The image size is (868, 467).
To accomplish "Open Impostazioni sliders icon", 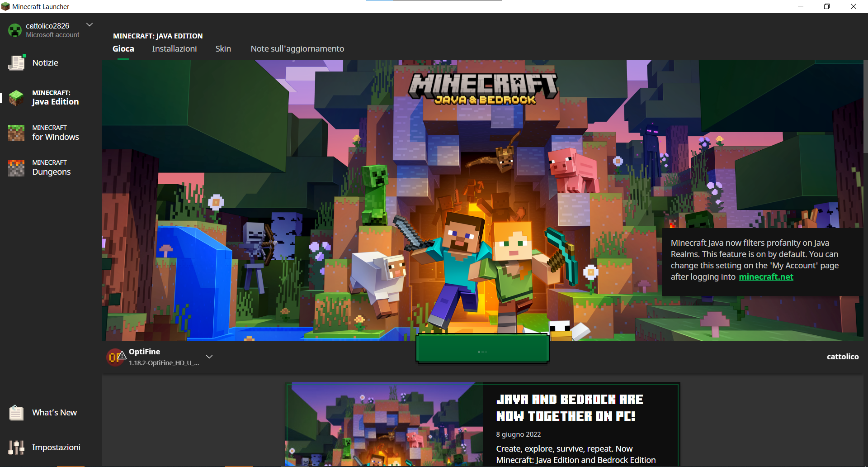I will (x=17, y=448).
